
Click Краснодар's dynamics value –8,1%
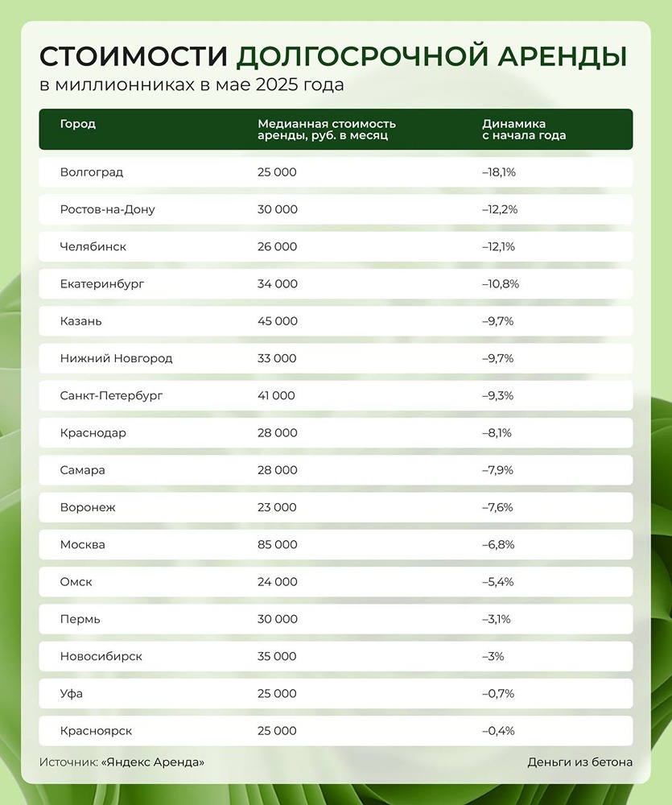(497, 433)
